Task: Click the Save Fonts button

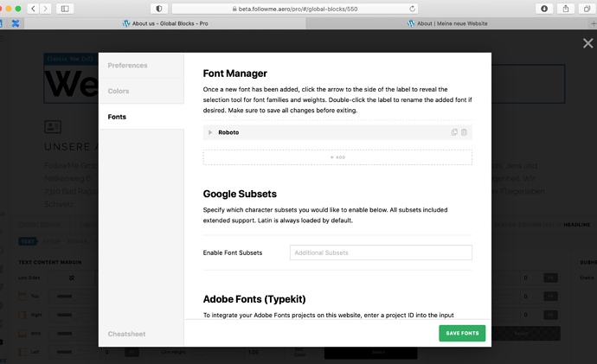Action: coord(462,333)
